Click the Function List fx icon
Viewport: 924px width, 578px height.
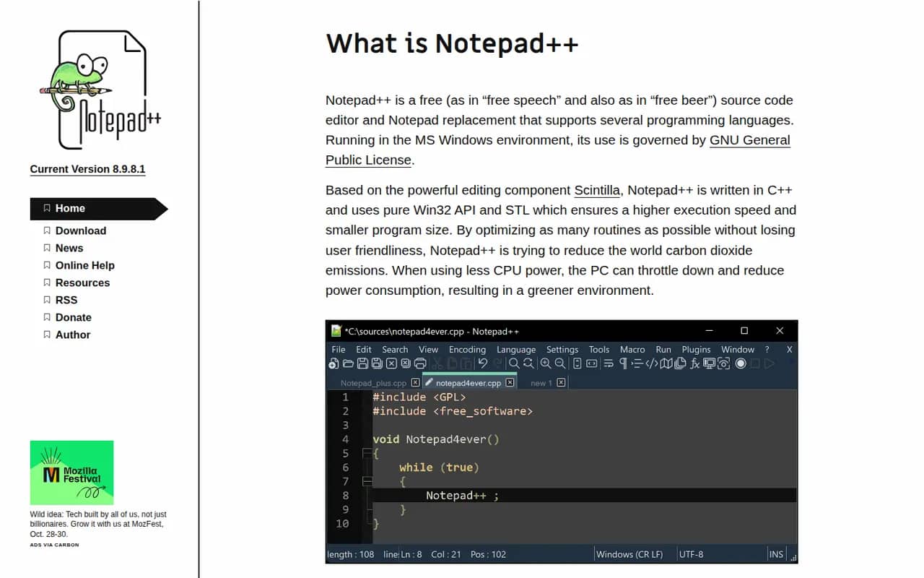coord(694,363)
